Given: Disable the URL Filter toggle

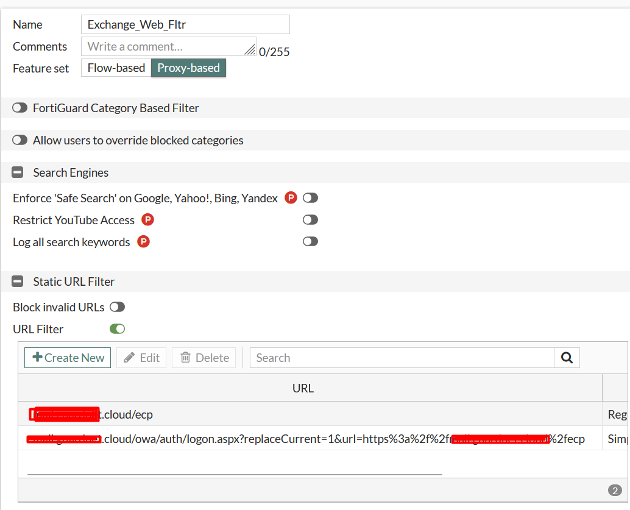Looking at the screenshot, I should (117, 329).
